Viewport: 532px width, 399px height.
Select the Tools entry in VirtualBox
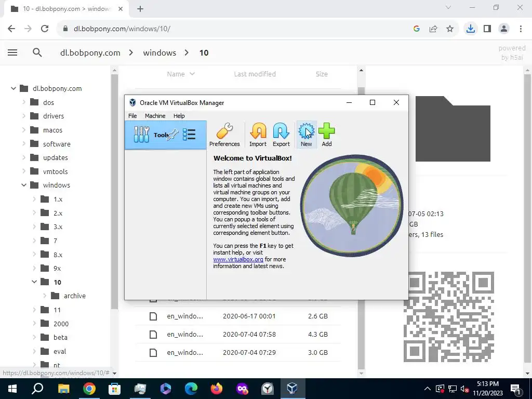(x=166, y=135)
